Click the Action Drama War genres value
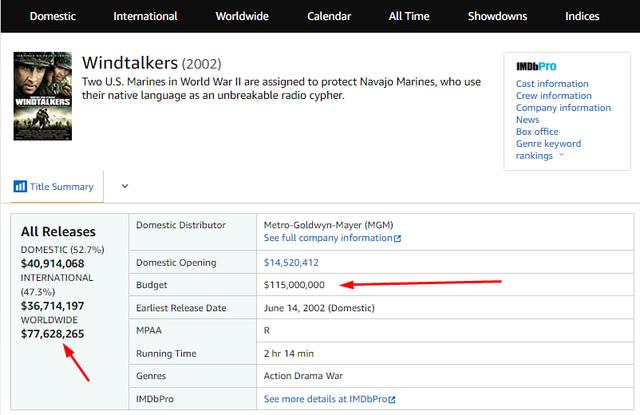This screenshot has width=640, height=415. 303,376
